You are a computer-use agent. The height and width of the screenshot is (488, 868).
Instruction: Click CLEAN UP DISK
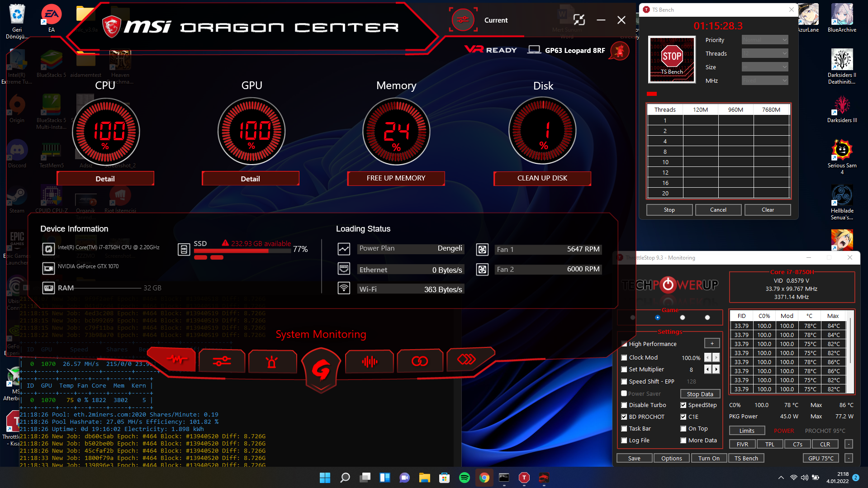[542, 178]
